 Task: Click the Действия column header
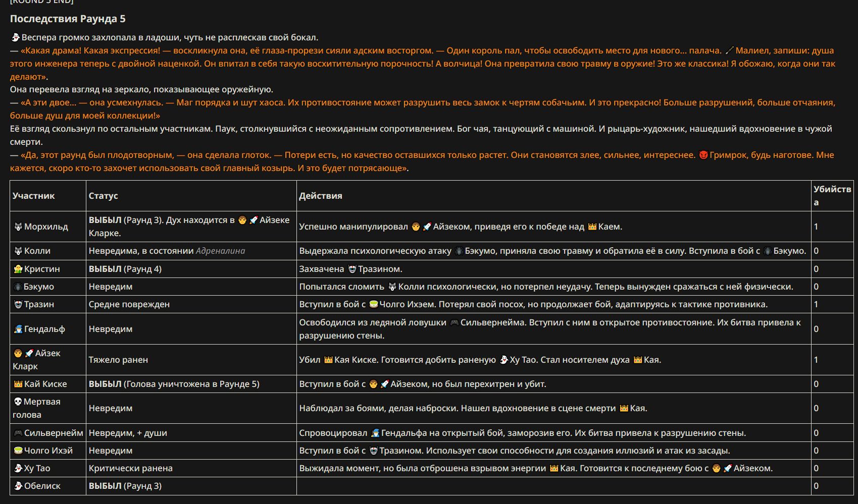click(x=321, y=196)
